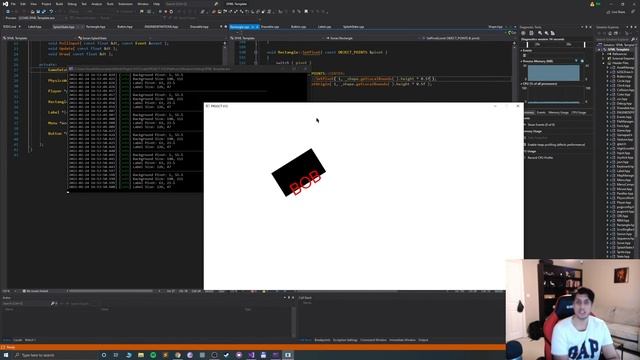640x360 pixels.
Task: Open the Windows Start menu
Action: coord(6,355)
